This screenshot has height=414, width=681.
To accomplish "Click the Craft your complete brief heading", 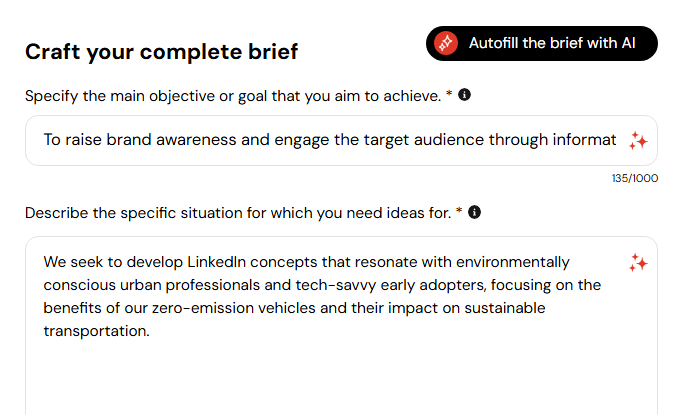I will (x=161, y=52).
